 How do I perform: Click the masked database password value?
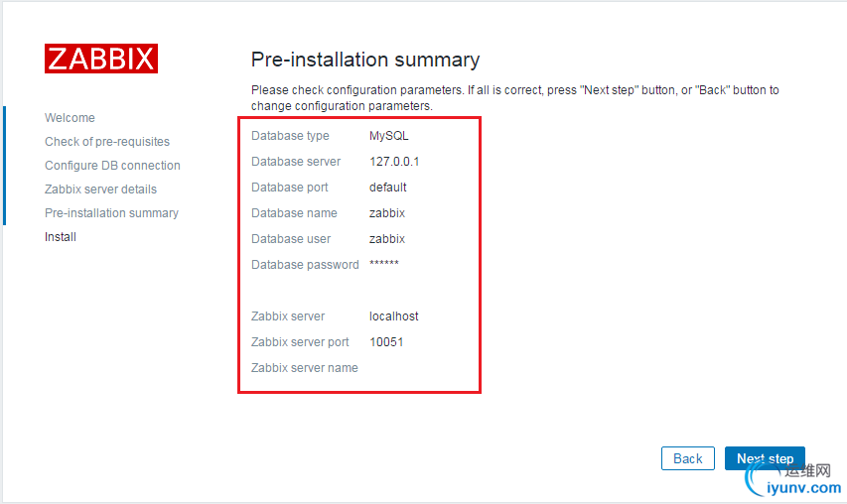coord(384,265)
